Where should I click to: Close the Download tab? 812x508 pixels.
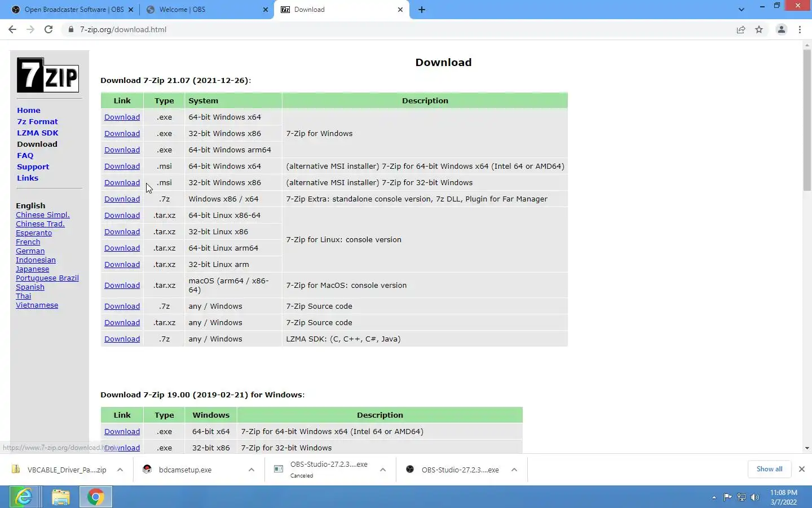(400, 10)
